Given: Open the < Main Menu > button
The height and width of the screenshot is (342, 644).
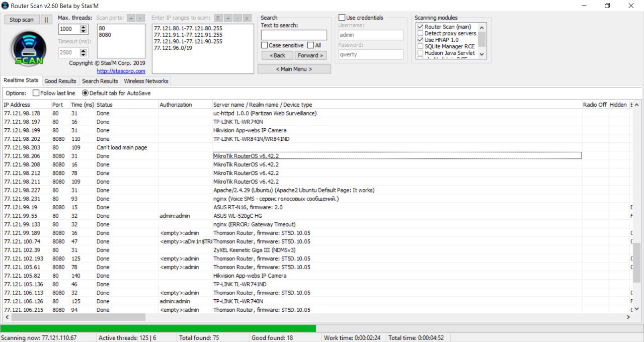Looking at the screenshot, I should pos(294,69).
